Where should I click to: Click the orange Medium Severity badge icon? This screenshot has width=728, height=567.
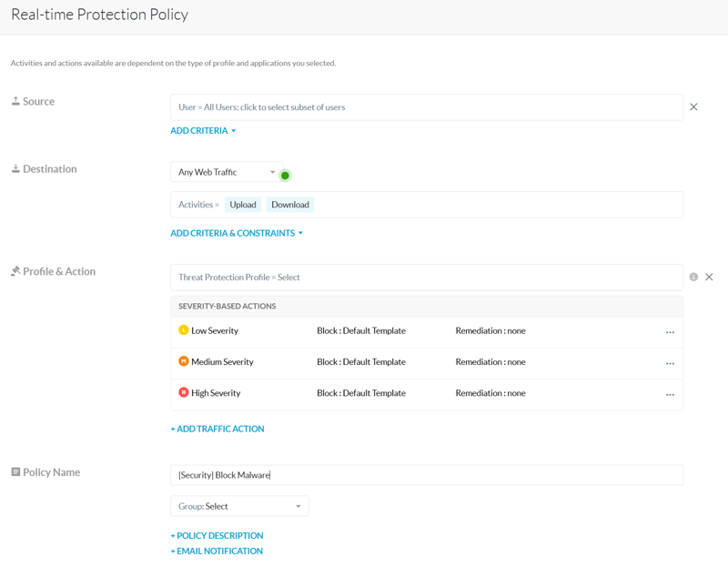click(184, 361)
